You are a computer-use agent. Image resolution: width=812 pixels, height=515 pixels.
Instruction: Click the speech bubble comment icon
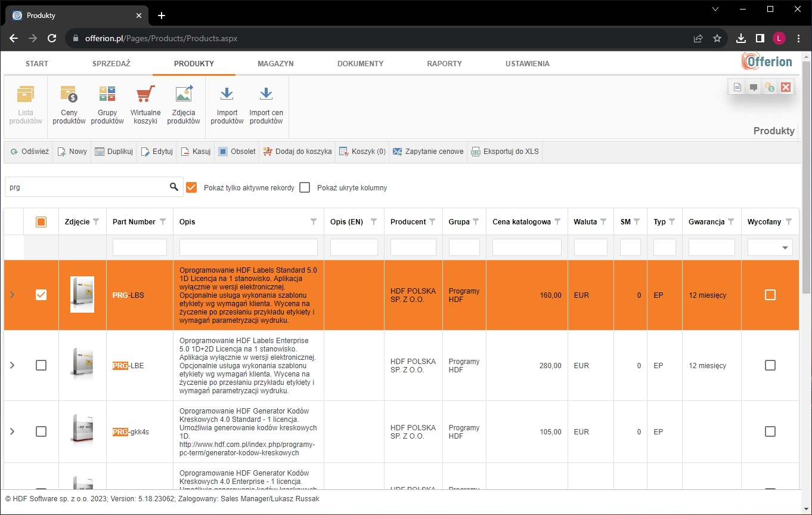[x=754, y=88]
